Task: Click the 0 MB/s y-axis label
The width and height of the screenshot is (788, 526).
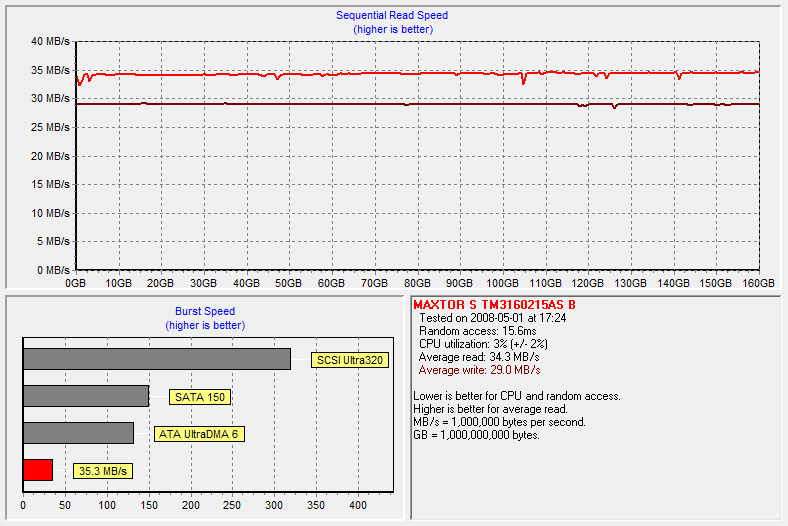Action: 53,270
